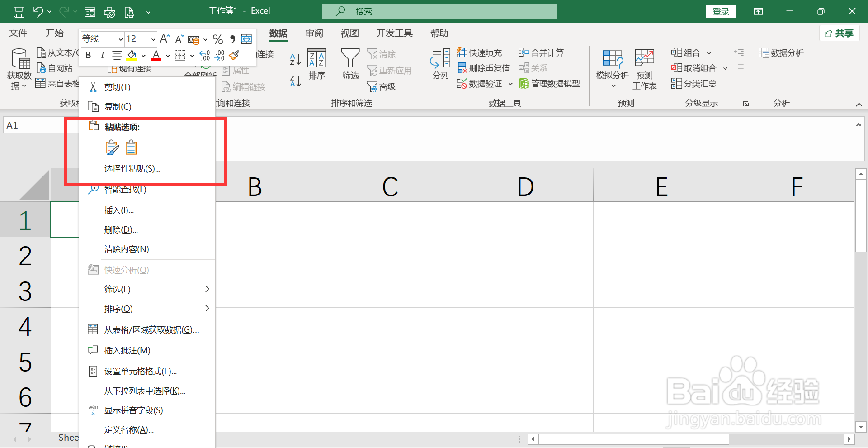Click second paste option clipboard icon
The image size is (868, 448).
131,148
